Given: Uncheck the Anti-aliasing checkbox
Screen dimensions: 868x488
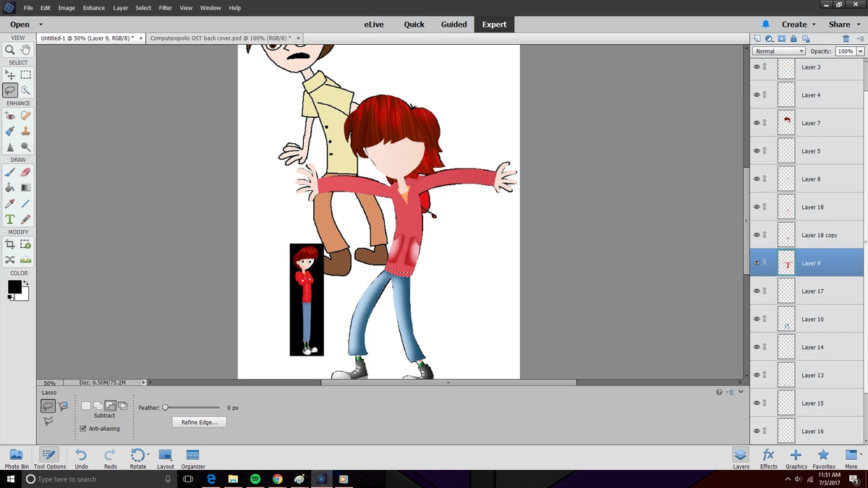Looking at the screenshot, I should pyautogui.click(x=83, y=429).
